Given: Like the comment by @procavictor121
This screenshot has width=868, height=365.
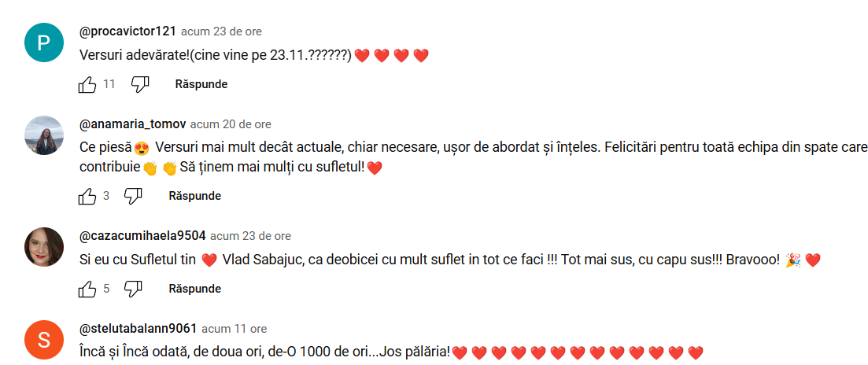Looking at the screenshot, I should pyautogui.click(x=87, y=85).
